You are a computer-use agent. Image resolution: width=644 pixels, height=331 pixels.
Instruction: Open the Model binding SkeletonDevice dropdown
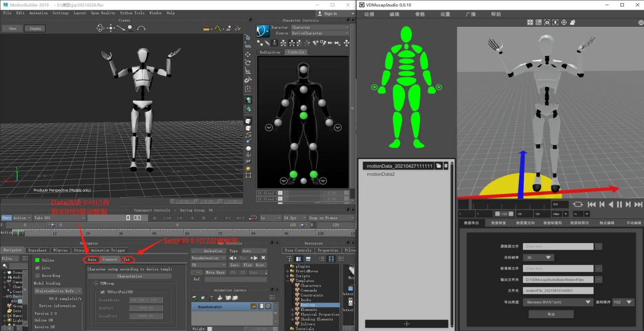pos(58,291)
